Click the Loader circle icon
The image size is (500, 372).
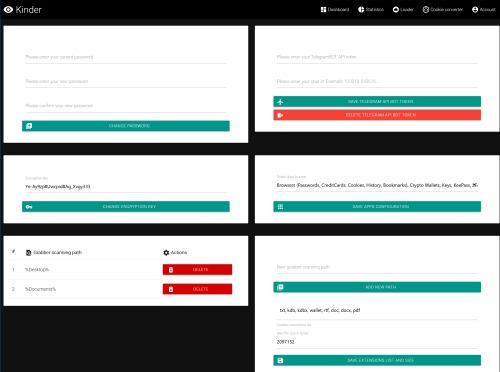tap(396, 10)
